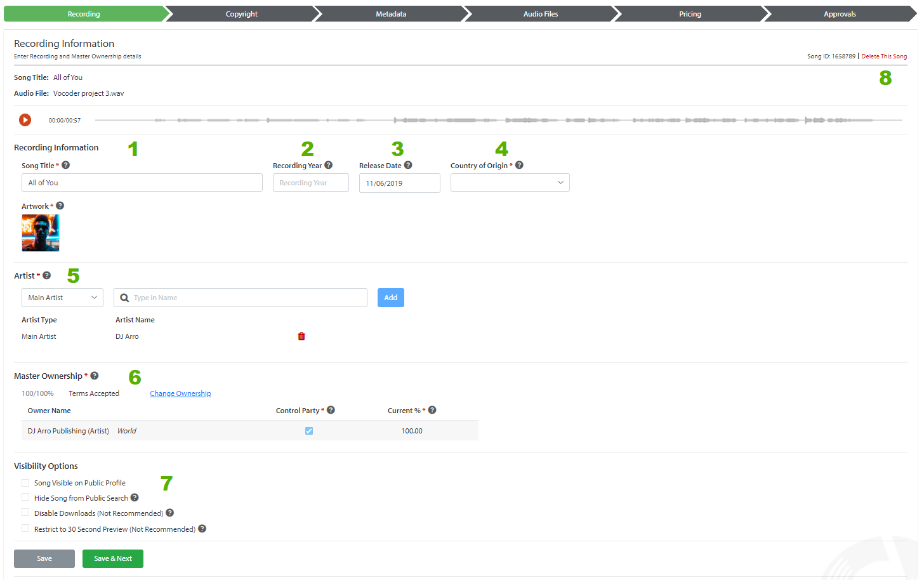Open the Metadata step
The height and width of the screenshot is (580, 924).
click(391, 14)
